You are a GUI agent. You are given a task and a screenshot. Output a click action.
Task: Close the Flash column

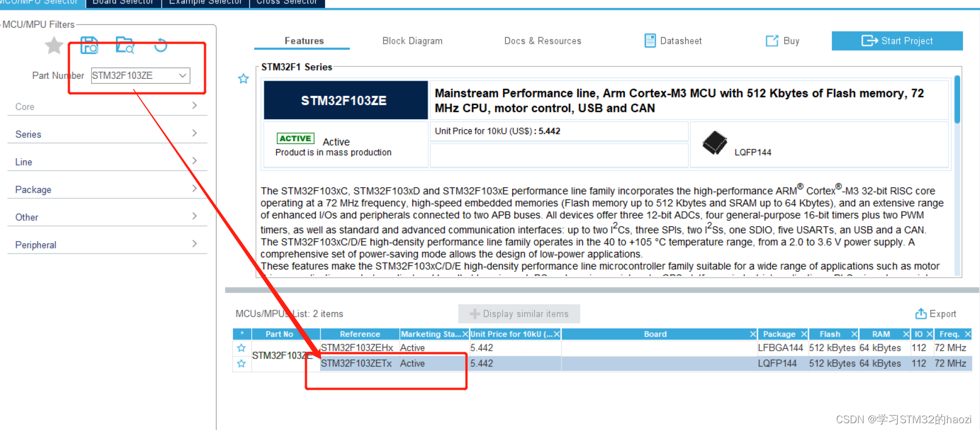pyautogui.click(x=855, y=334)
